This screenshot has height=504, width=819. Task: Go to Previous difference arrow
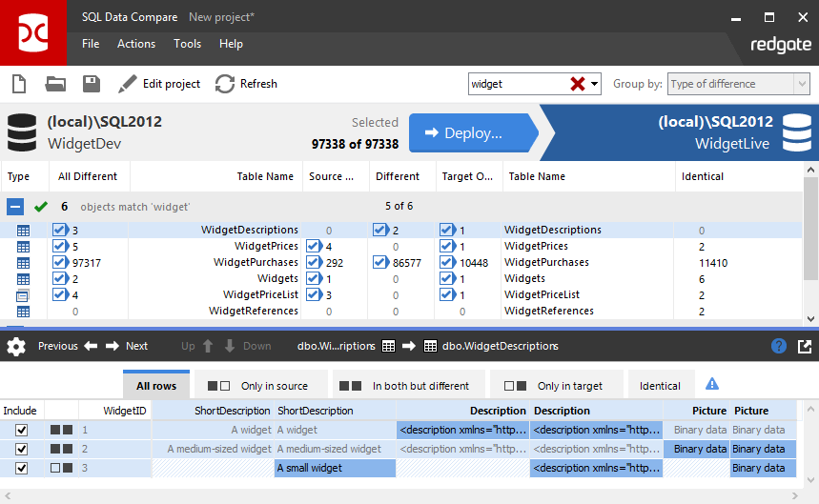point(91,346)
